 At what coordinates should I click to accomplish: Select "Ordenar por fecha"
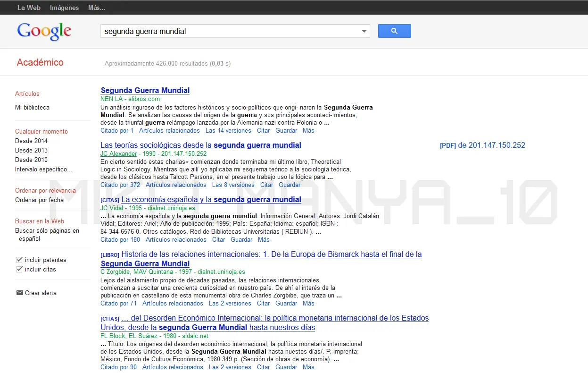[x=39, y=200]
